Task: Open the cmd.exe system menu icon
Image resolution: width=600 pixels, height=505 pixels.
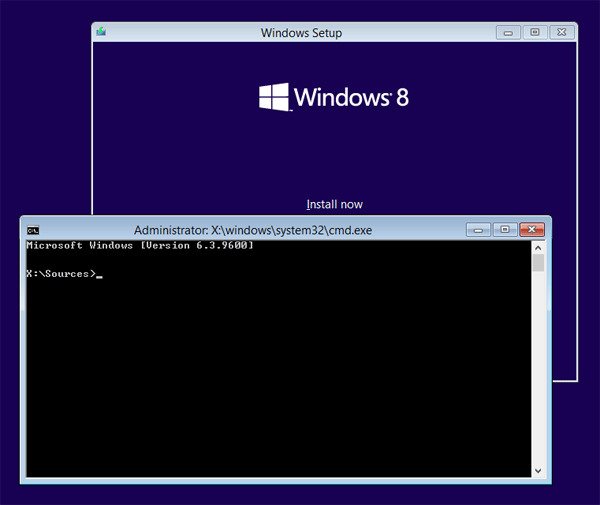Action: click(x=33, y=230)
